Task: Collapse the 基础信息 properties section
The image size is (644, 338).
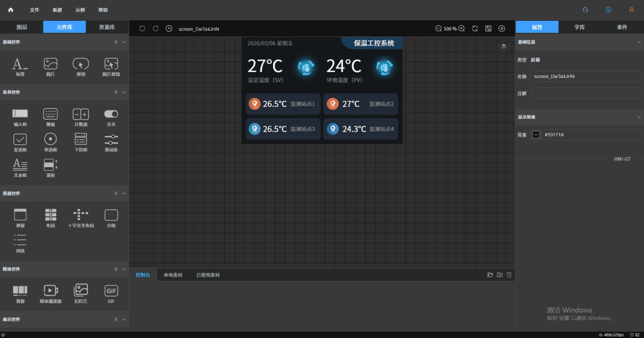Action: pyautogui.click(x=639, y=42)
